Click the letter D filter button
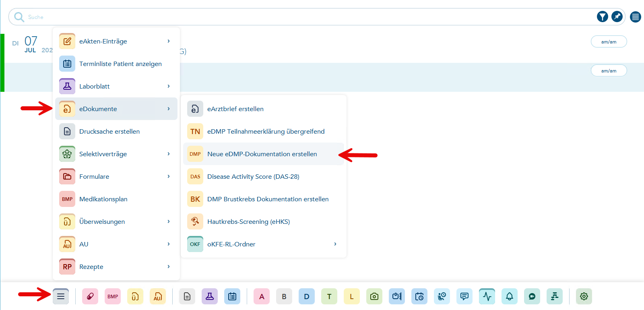This screenshot has height=310, width=644. 307,296
